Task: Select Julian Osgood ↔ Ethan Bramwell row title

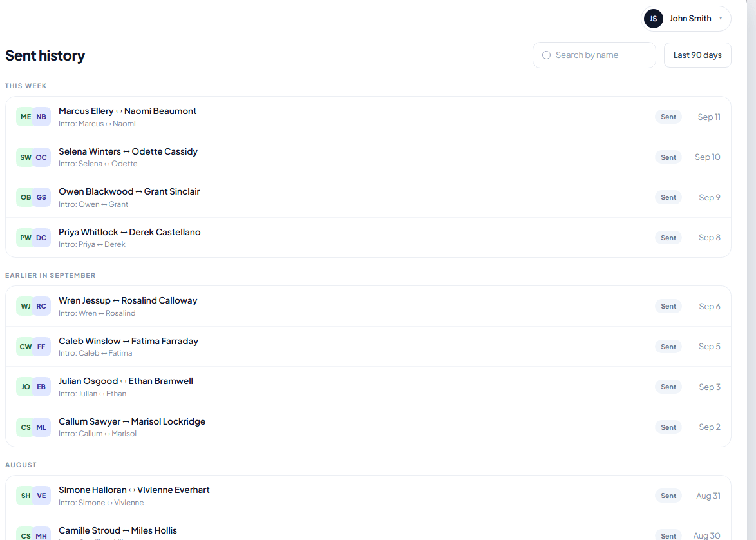Action: click(126, 381)
